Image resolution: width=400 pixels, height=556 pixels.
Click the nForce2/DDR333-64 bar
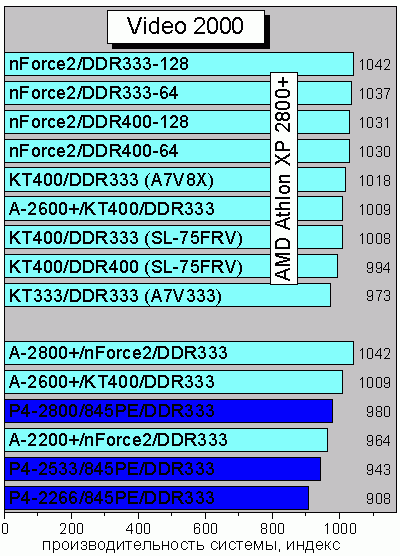pos(178,93)
